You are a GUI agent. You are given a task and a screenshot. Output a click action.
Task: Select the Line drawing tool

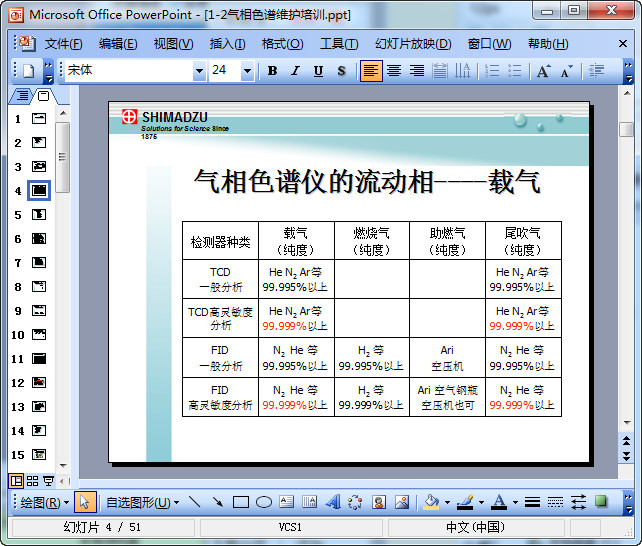194,502
